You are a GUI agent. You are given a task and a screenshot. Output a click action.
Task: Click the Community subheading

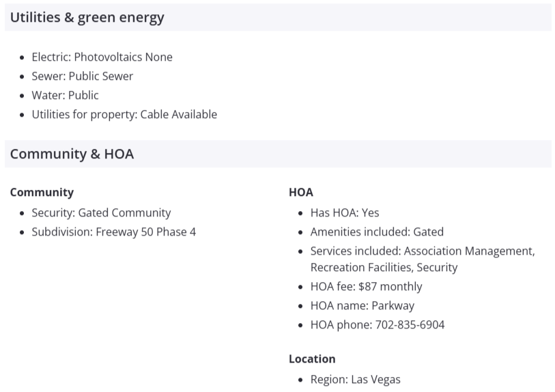[42, 193]
